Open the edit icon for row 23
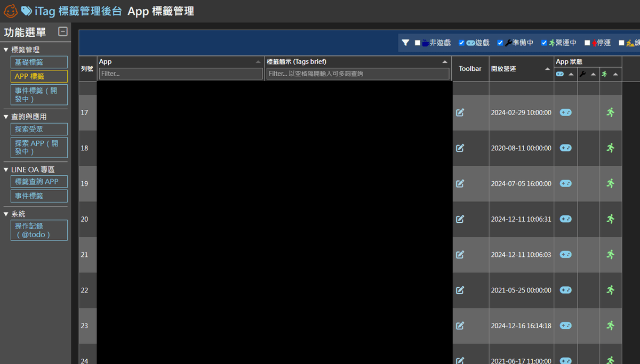Image resolution: width=640 pixels, height=364 pixels. pyautogui.click(x=460, y=326)
